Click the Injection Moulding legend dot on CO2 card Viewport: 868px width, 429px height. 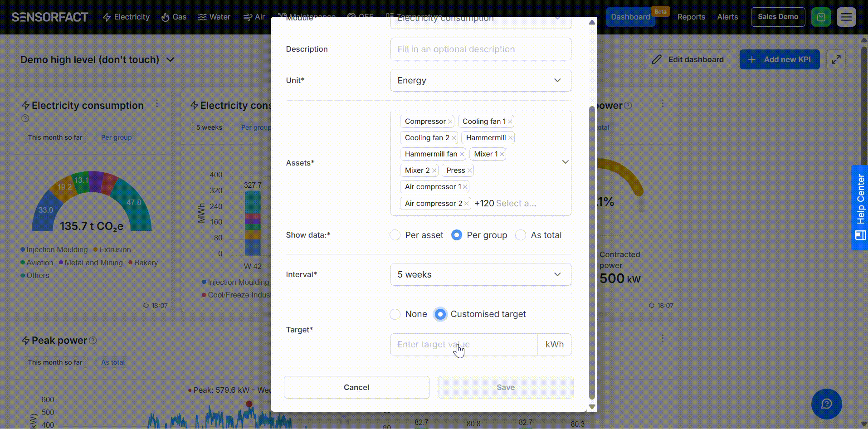(x=23, y=250)
